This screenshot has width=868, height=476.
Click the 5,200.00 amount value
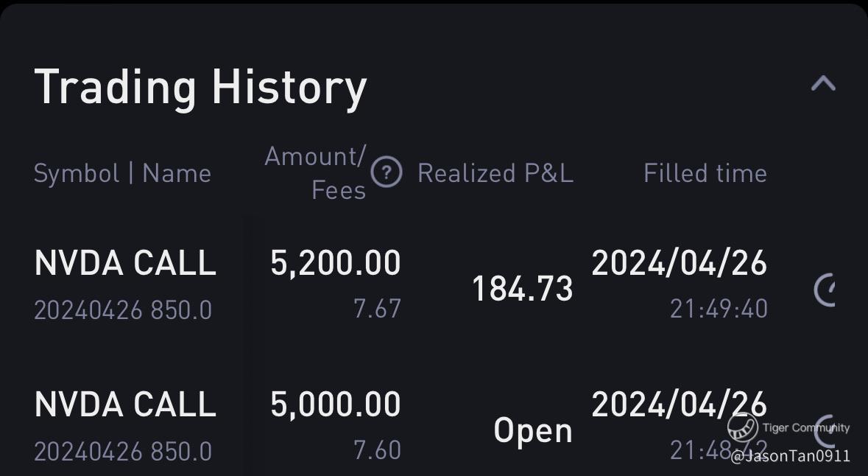coord(336,264)
